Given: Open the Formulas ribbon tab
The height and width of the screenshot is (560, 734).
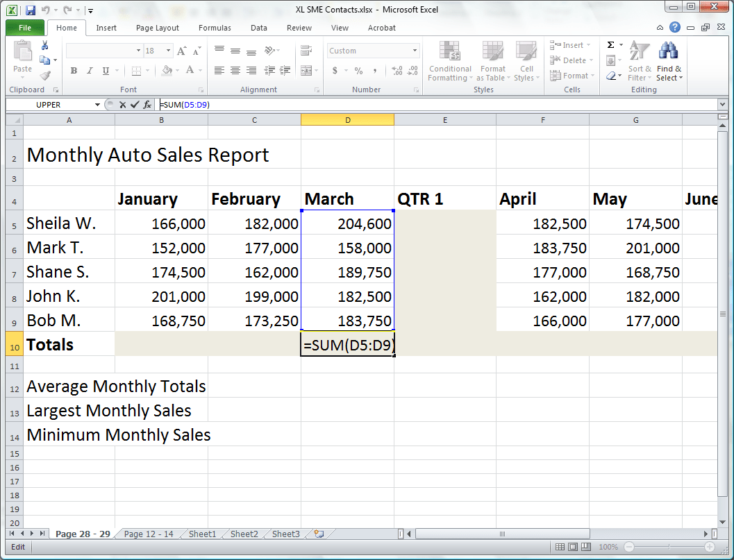Looking at the screenshot, I should point(215,28).
